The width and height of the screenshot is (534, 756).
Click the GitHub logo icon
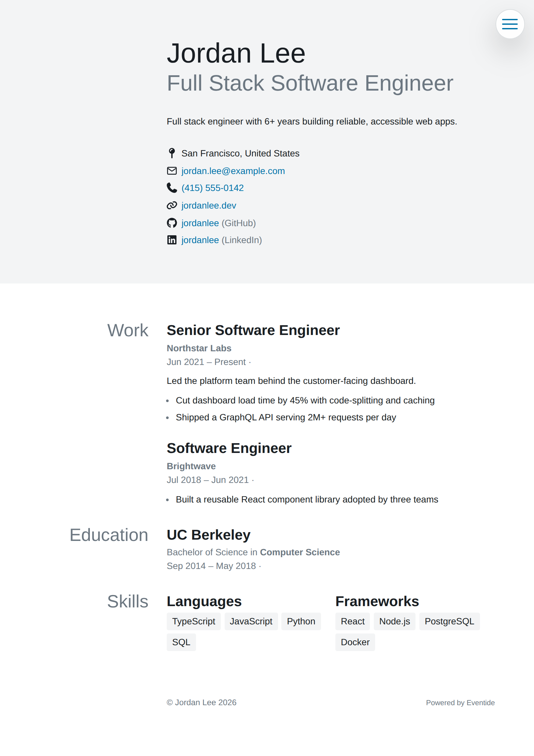click(x=172, y=223)
